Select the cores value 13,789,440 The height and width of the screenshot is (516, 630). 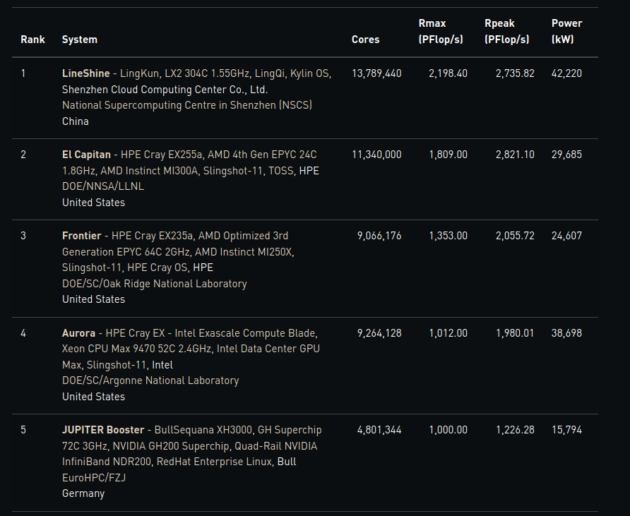pos(376,74)
